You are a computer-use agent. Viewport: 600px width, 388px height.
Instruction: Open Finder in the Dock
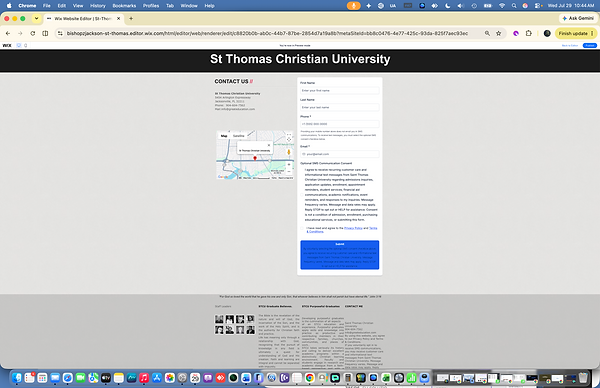click(17, 378)
